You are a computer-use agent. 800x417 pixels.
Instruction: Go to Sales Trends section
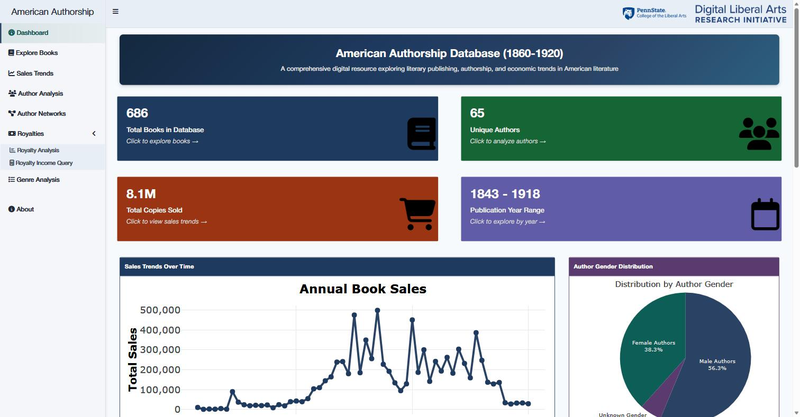click(x=53, y=73)
